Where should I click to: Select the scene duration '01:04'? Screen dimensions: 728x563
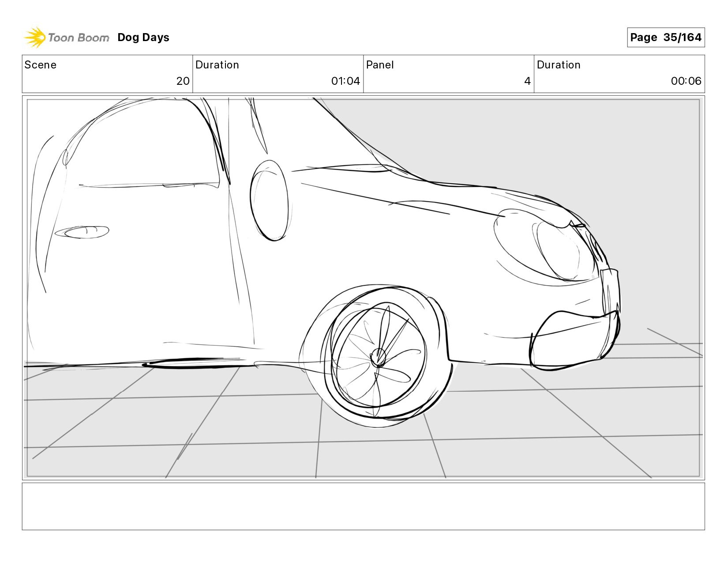click(x=345, y=81)
